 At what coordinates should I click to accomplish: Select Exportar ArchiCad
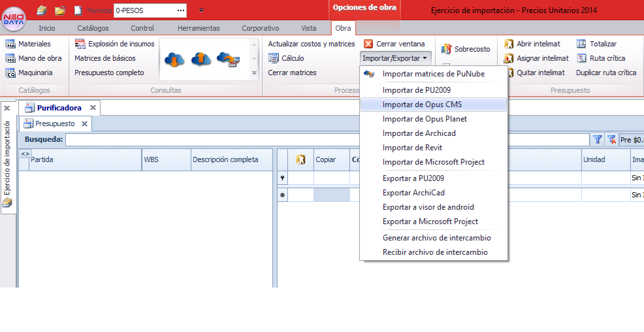click(x=433, y=193)
